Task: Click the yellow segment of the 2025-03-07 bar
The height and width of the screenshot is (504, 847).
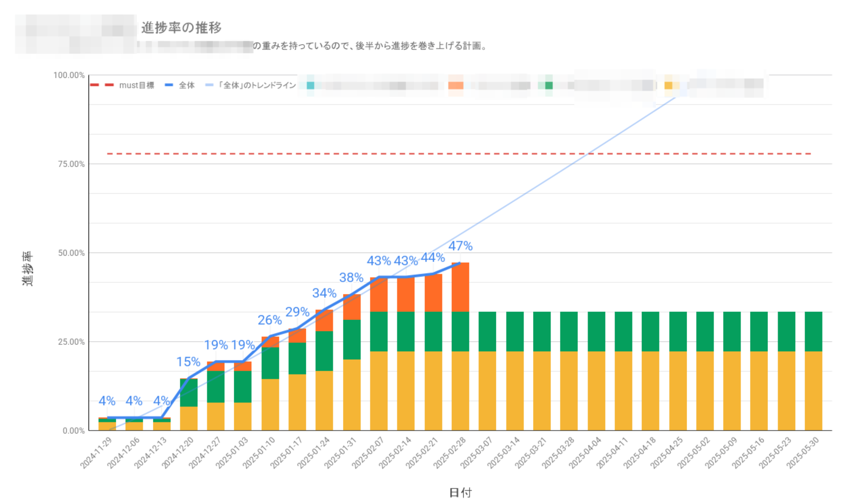Action: tap(487, 390)
